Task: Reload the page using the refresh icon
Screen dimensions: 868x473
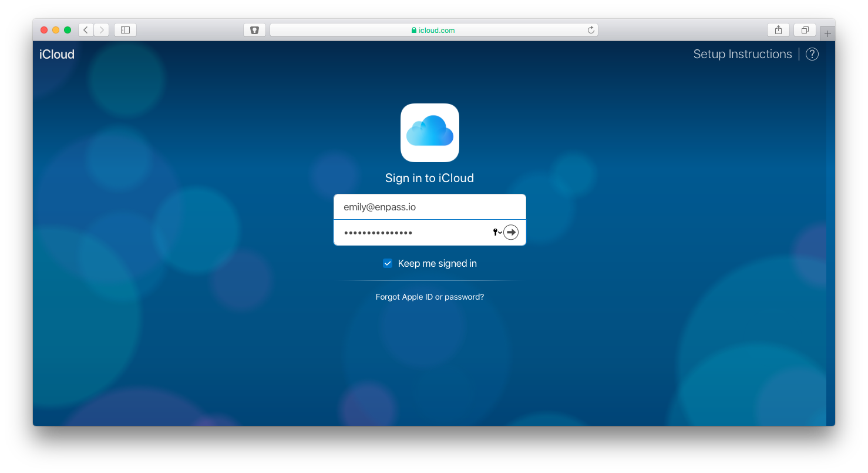Action: click(x=591, y=30)
